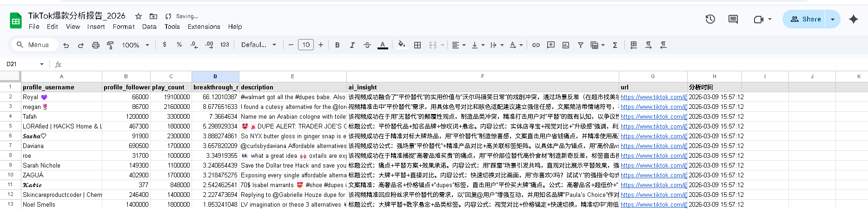
Task: Move document using the folder icon
Action: [x=153, y=16]
